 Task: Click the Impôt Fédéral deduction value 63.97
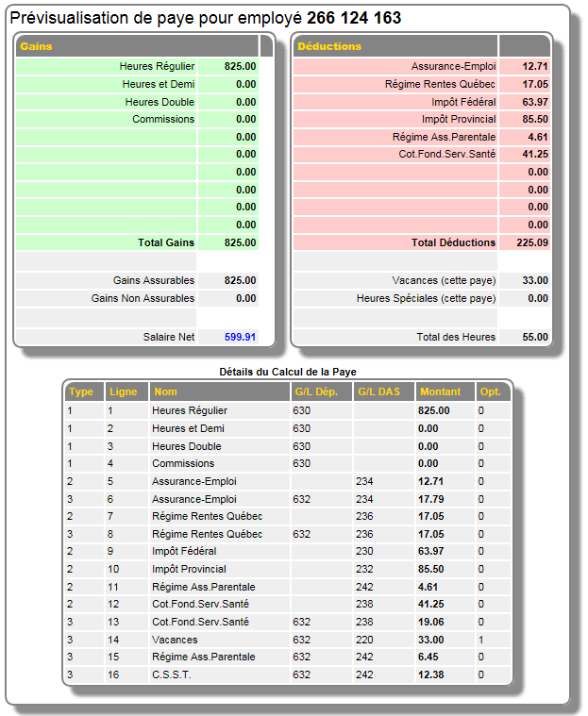click(x=535, y=102)
